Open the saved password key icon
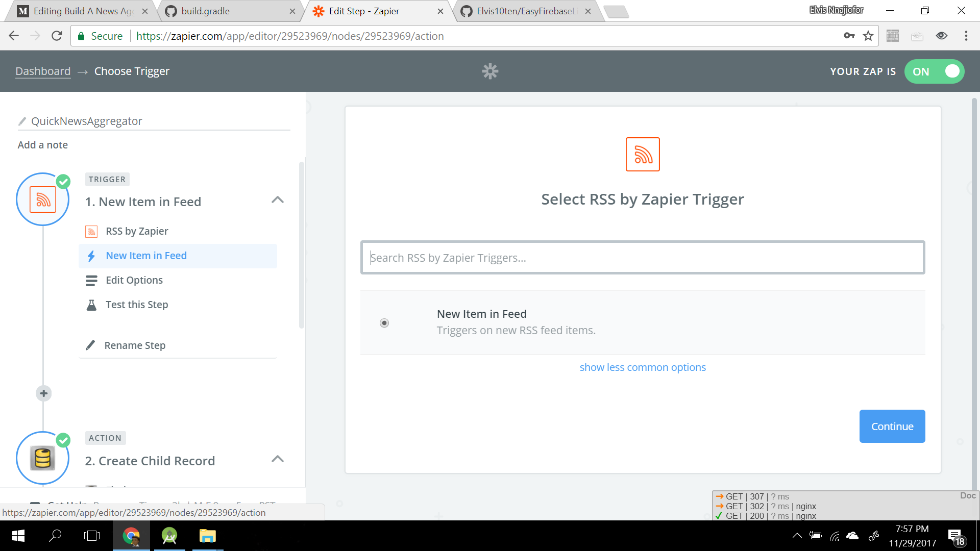 [849, 36]
